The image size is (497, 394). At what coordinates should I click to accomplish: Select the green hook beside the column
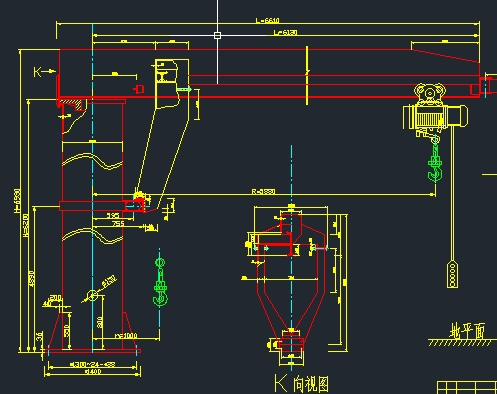[160, 282]
